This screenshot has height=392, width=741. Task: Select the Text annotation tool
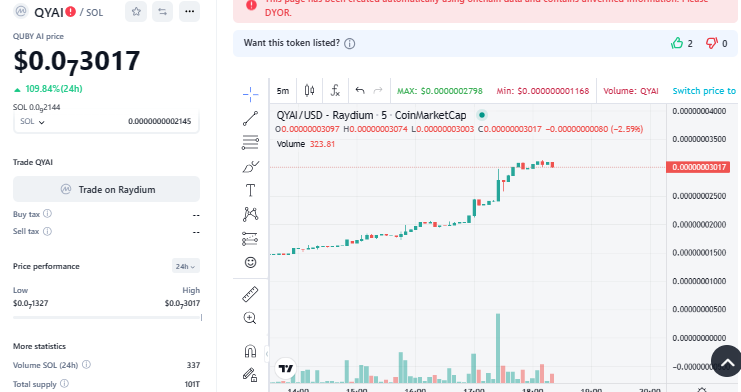pyautogui.click(x=250, y=190)
